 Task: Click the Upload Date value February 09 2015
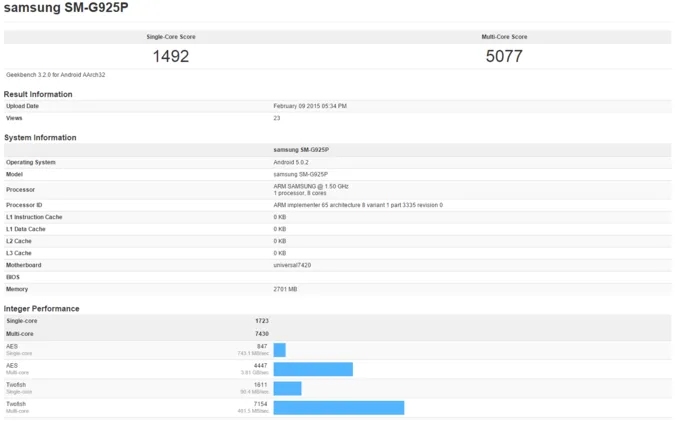coord(310,106)
